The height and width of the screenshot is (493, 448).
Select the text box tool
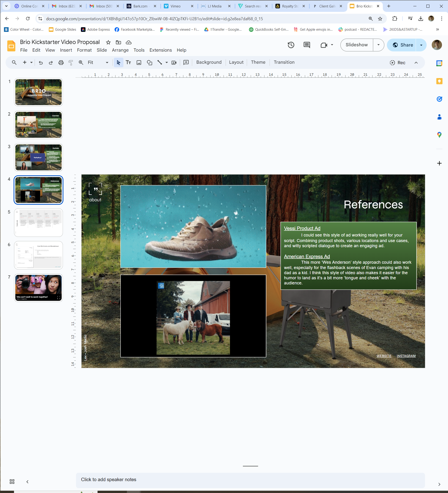tap(128, 62)
